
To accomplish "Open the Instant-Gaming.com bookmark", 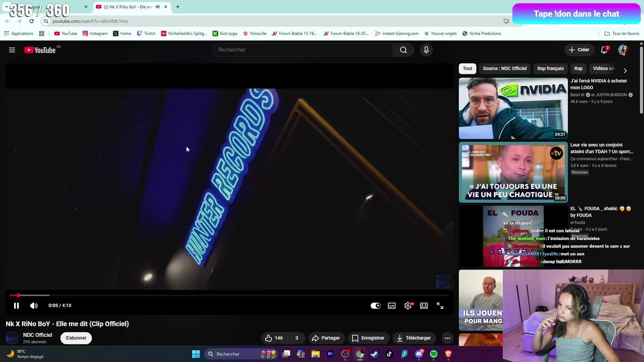I will 396,34.
